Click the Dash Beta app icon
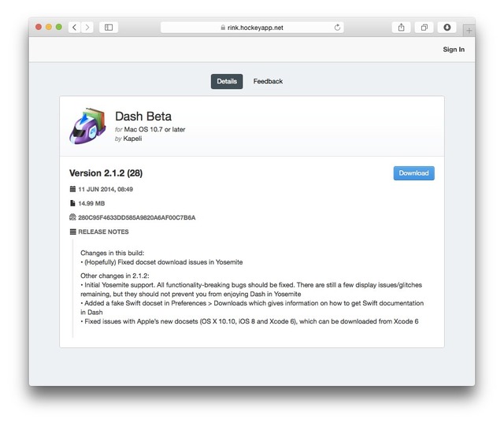 pyautogui.click(x=87, y=126)
